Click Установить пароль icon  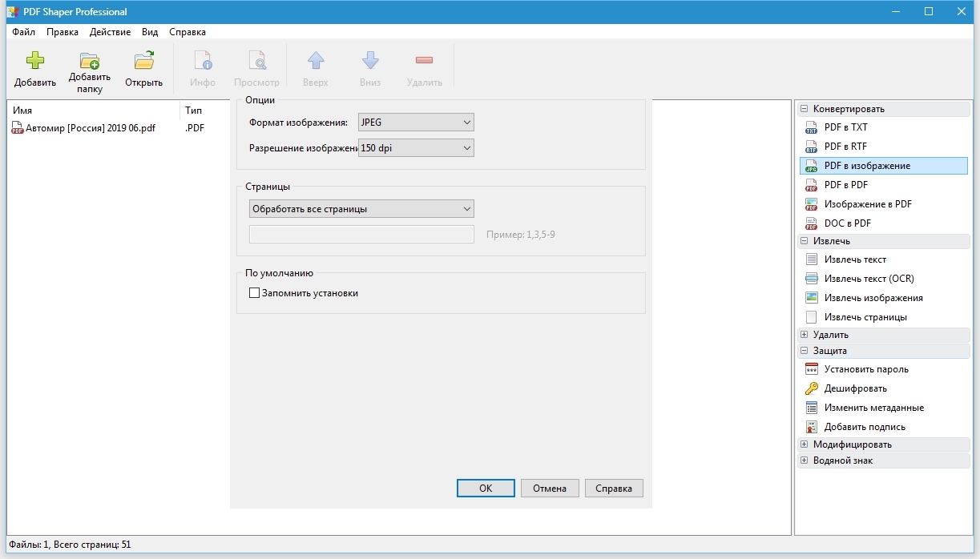point(811,369)
